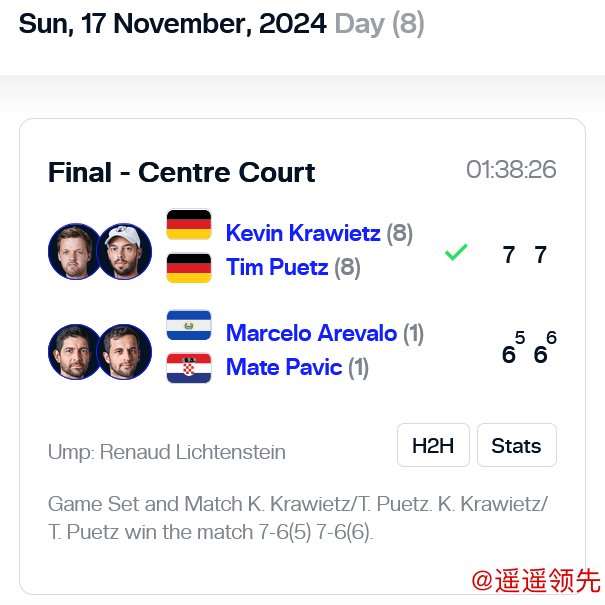
Task: Click the match duration 01:38:26
Action: click(x=511, y=170)
